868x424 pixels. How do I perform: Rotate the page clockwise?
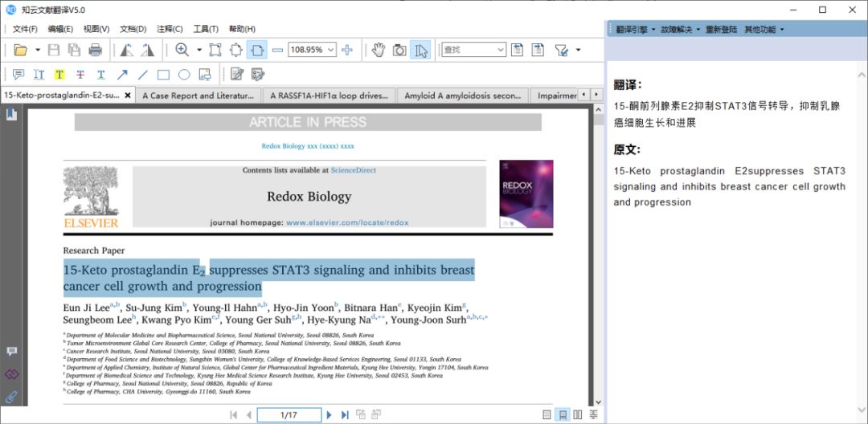[147, 51]
